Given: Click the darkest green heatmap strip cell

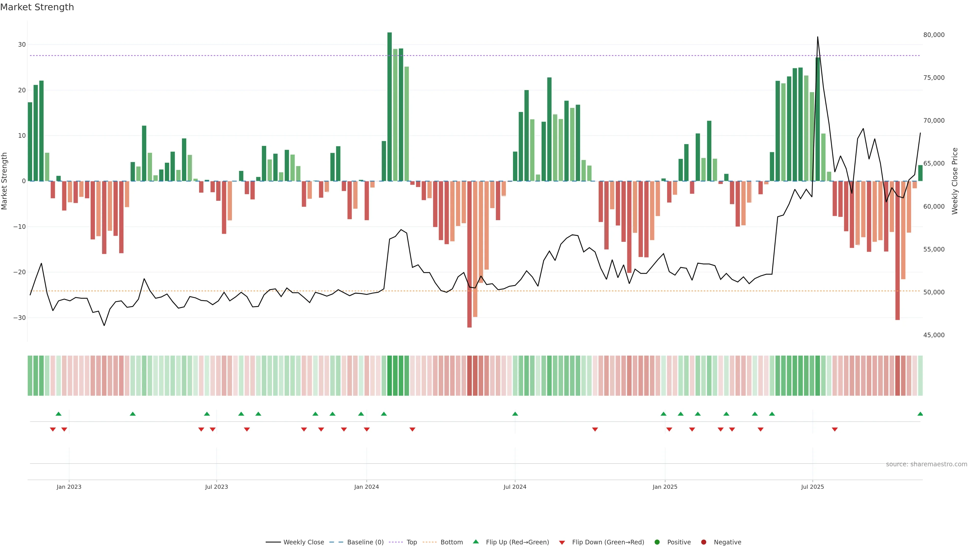Looking at the screenshot, I should pyautogui.click(x=389, y=376).
